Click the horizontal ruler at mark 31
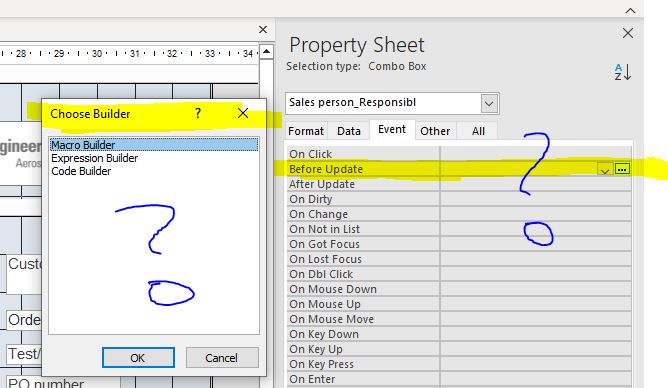Image resolution: width=668 pixels, height=388 pixels. pos(135,54)
